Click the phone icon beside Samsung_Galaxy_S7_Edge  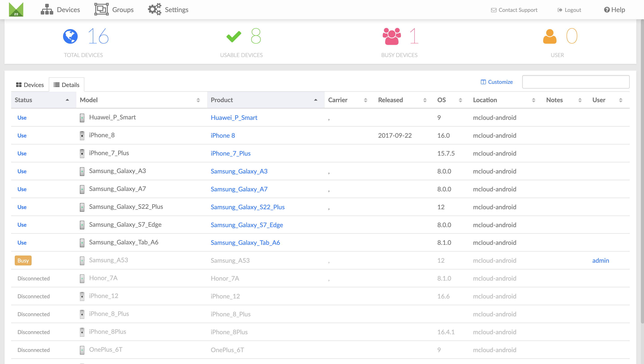click(82, 225)
